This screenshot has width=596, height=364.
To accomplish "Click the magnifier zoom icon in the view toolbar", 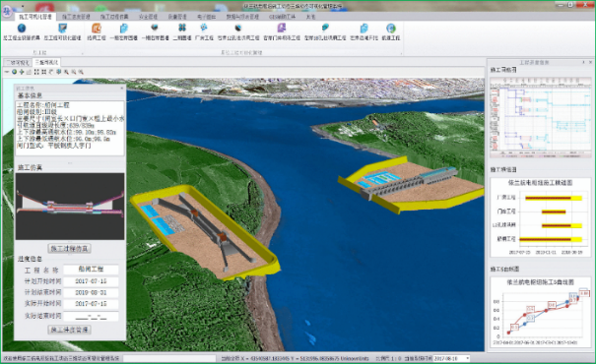I will (x=67, y=72).
